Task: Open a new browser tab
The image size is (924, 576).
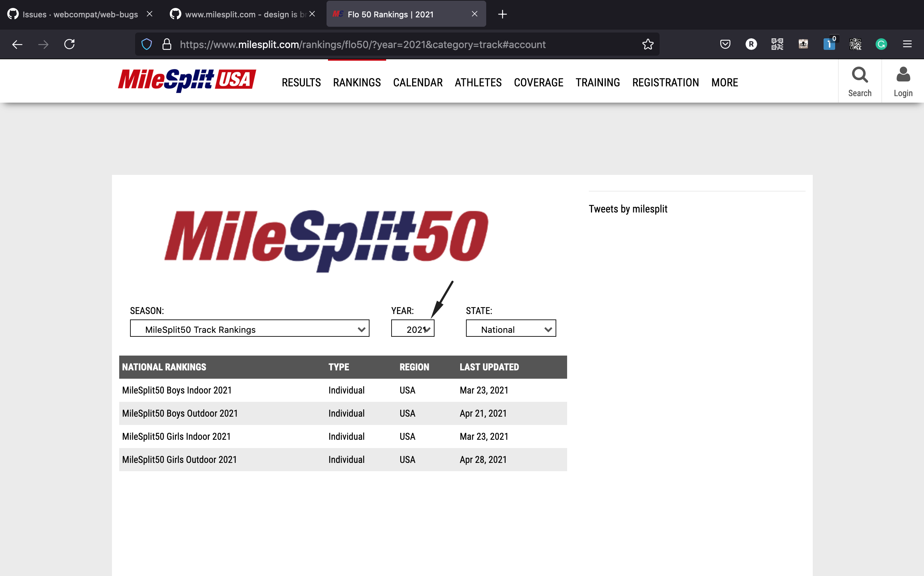Action: (502, 14)
